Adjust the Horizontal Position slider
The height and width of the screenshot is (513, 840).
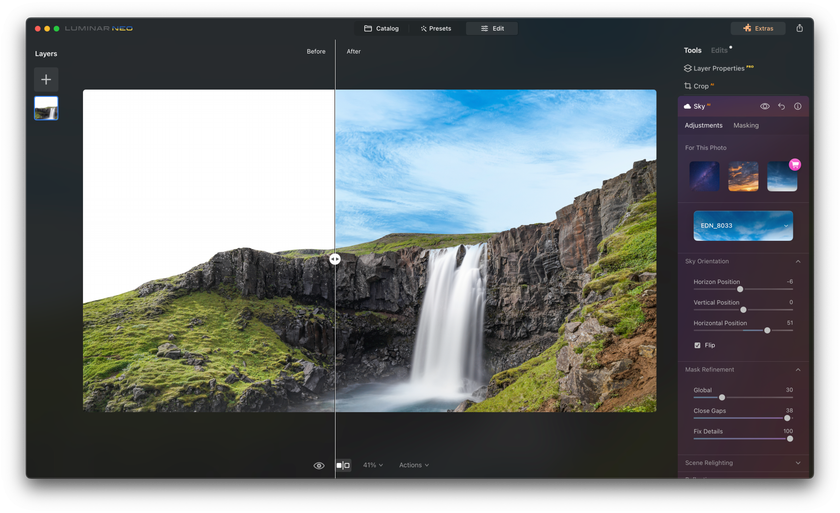[x=767, y=331]
